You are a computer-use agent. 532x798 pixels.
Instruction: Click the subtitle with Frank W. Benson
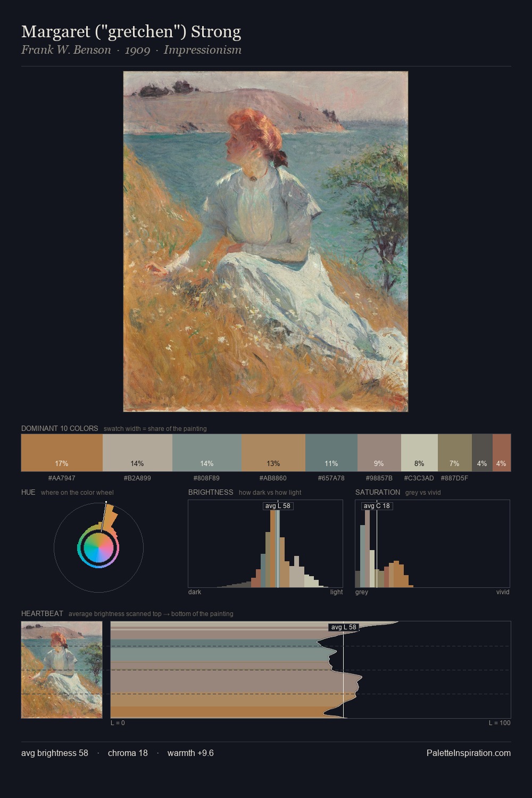(131, 50)
